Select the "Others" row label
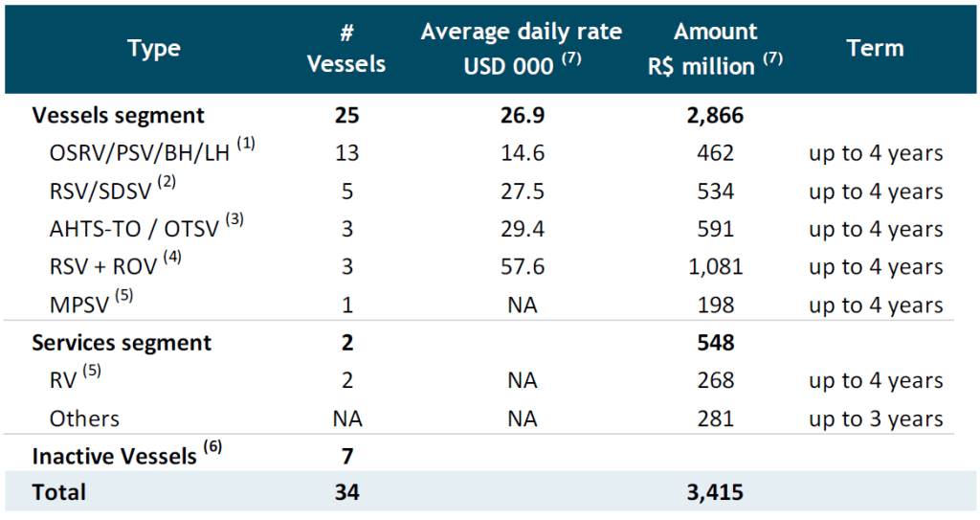 pyautogui.click(x=85, y=418)
